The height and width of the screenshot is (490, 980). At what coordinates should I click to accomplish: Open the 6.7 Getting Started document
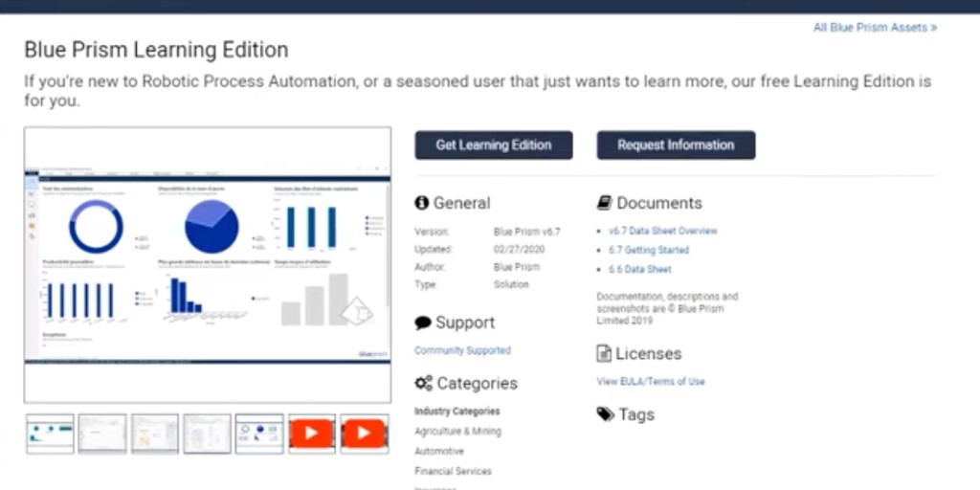(x=649, y=250)
